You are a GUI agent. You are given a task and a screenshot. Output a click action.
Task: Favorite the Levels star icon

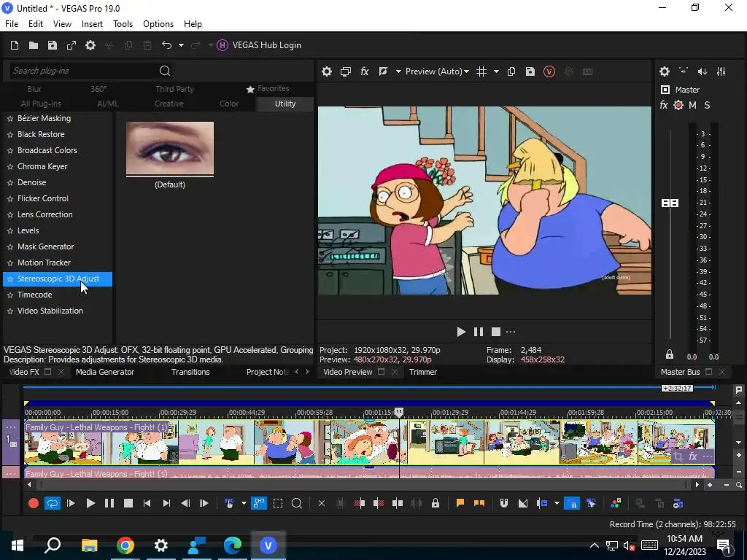point(10,231)
